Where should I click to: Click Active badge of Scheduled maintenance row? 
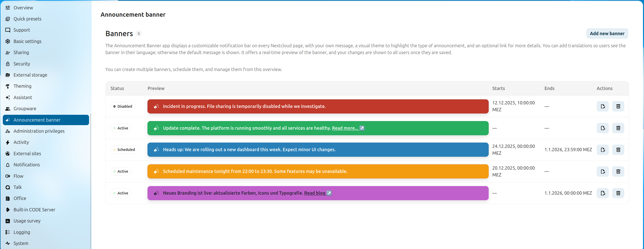pos(121,171)
